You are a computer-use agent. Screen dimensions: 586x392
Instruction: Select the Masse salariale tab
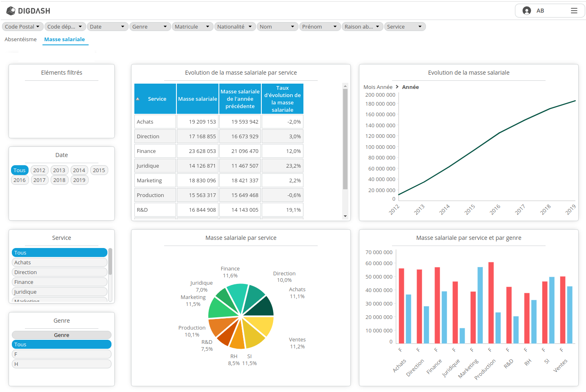pyautogui.click(x=65, y=39)
